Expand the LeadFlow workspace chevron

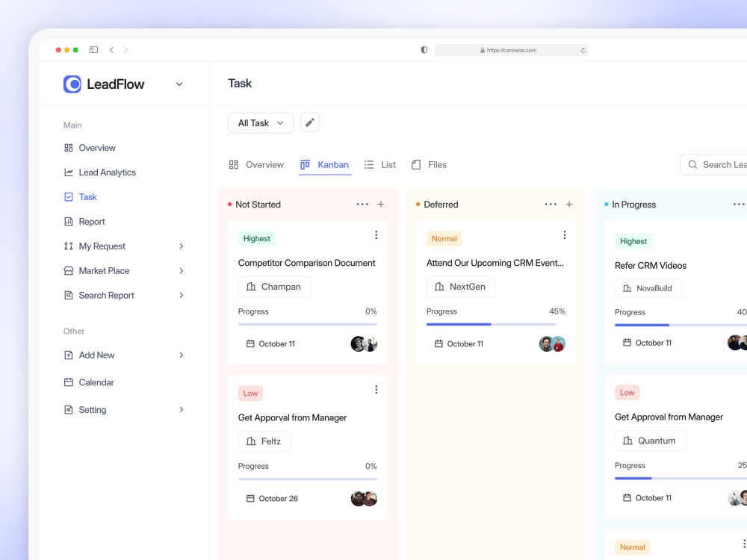pos(179,84)
